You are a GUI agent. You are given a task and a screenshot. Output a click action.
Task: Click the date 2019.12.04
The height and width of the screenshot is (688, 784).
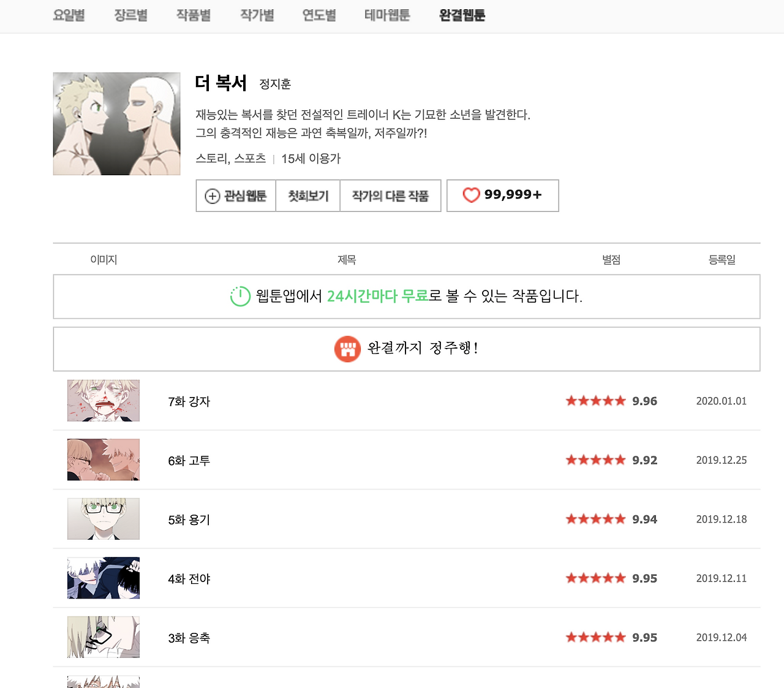(722, 638)
